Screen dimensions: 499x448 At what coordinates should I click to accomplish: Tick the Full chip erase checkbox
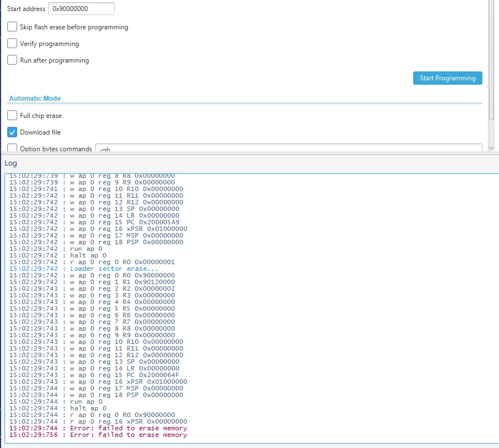coord(12,115)
